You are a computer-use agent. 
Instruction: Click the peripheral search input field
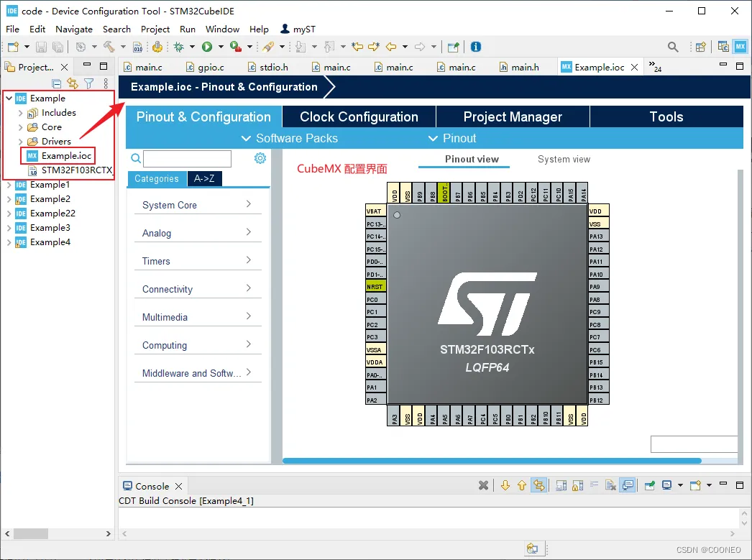pos(187,158)
